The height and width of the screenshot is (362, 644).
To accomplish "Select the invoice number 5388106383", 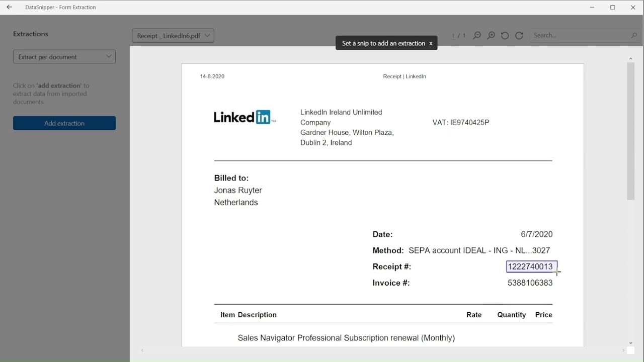I will pos(530,283).
